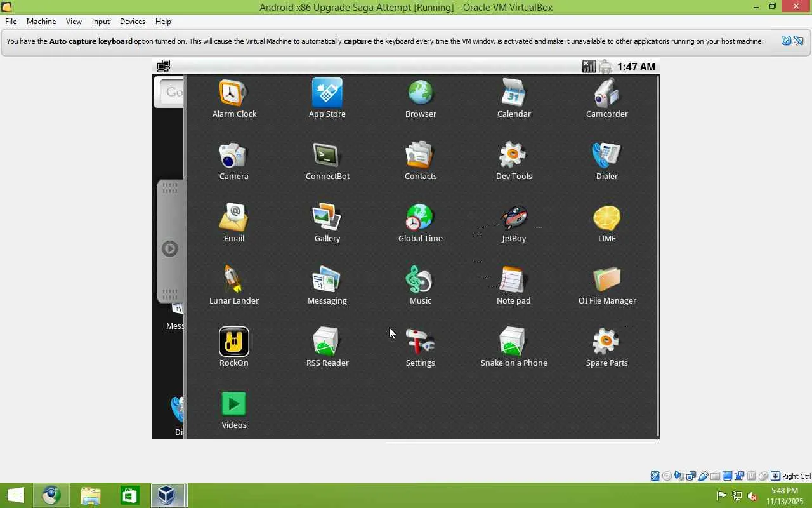Screen dimensions: 812x508
Task: Open the VirtualBox File menu
Action: 11,22
